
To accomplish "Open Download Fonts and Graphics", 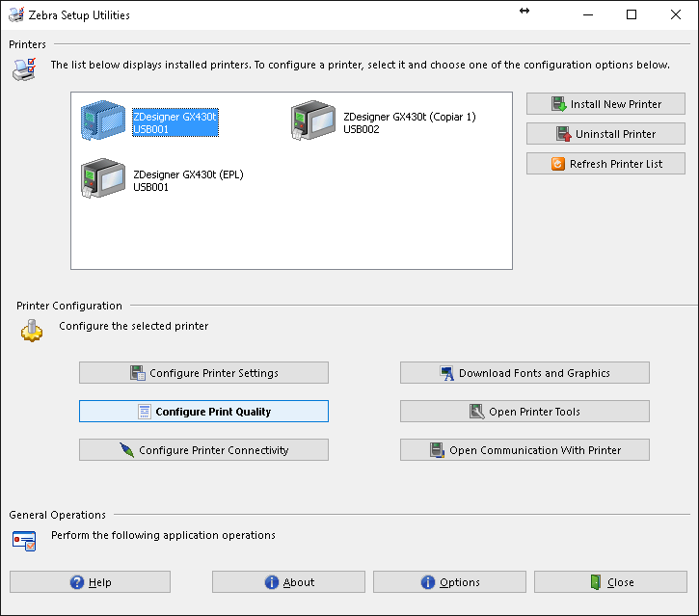I will point(524,373).
